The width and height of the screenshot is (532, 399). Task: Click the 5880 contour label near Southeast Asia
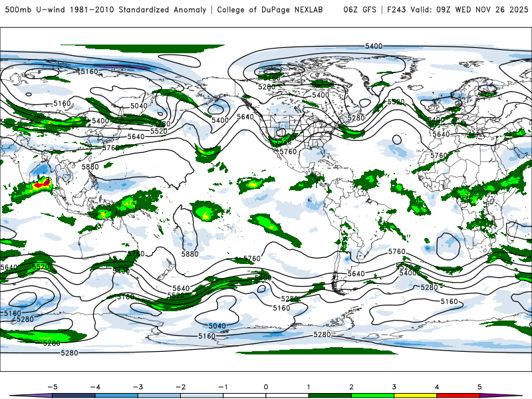coord(90,167)
